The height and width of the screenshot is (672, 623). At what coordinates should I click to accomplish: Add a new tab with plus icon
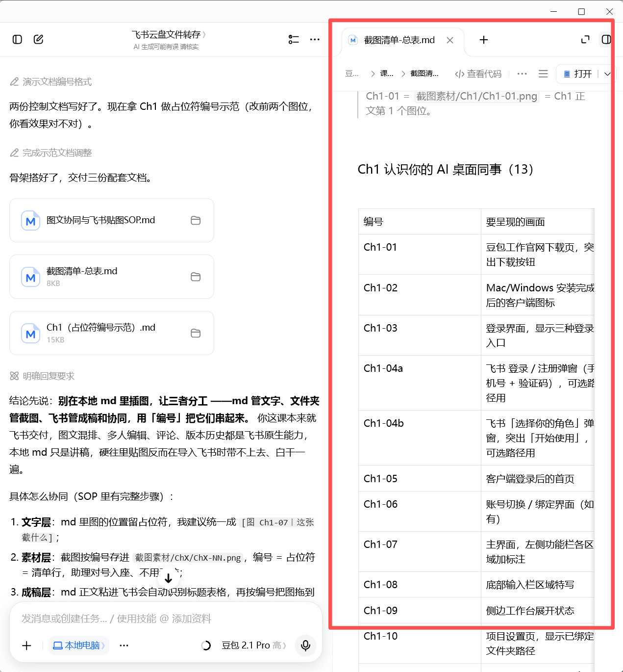click(484, 40)
